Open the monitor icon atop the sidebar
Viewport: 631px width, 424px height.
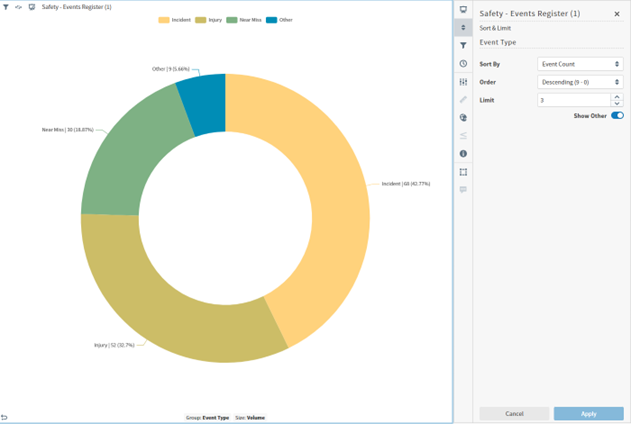coord(463,9)
